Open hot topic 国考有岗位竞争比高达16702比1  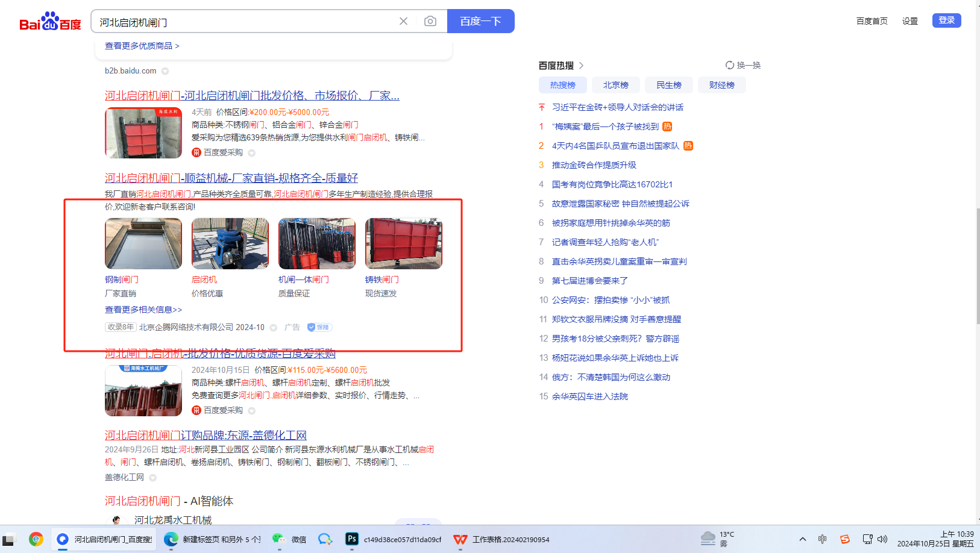click(612, 184)
